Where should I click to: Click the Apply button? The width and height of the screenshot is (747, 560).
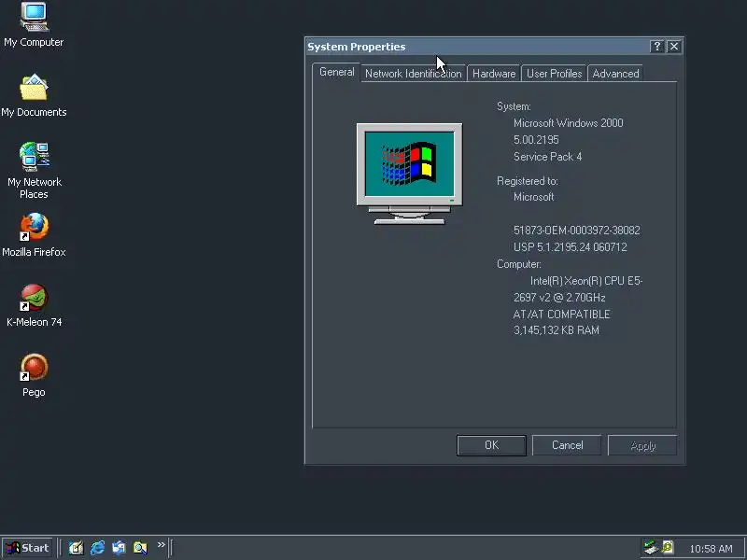pos(642,445)
